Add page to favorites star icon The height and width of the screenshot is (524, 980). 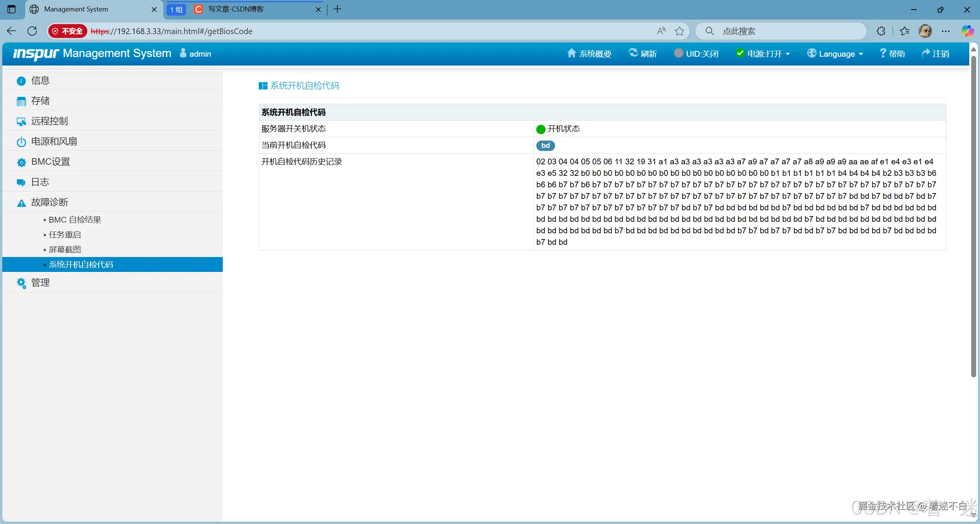pyautogui.click(x=679, y=31)
